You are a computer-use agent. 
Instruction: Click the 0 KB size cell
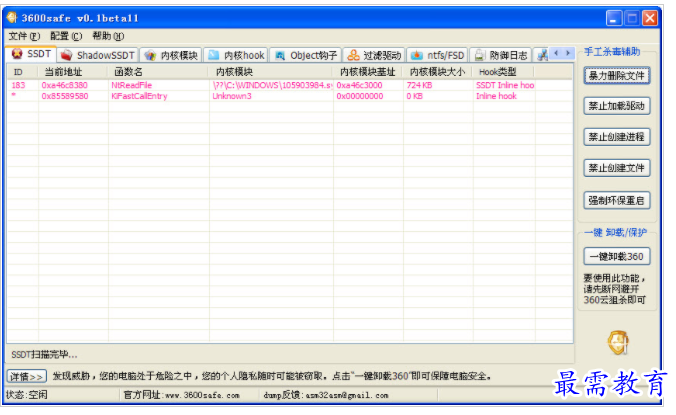(x=414, y=96)
